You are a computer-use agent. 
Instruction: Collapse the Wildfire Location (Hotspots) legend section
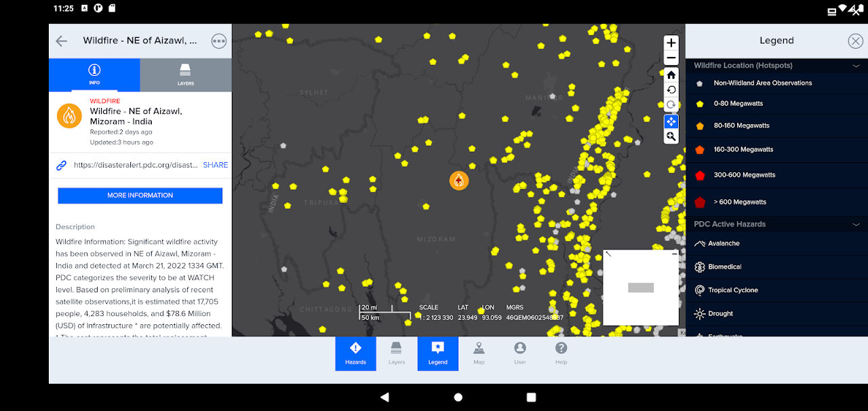pyautogui.click(x=857, y=65)
